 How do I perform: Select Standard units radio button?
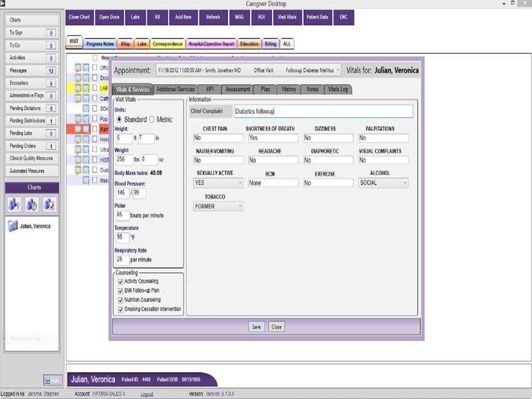click(119, 120)
